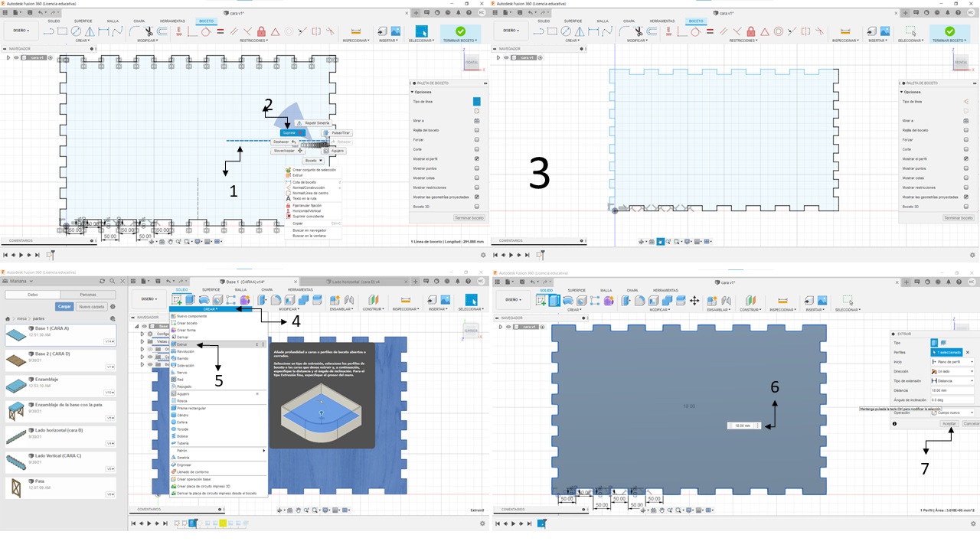Viewport: 980px width, 551px height.
Task: Click timeline settings gear in Extruir window
Action: pos(972,523)
